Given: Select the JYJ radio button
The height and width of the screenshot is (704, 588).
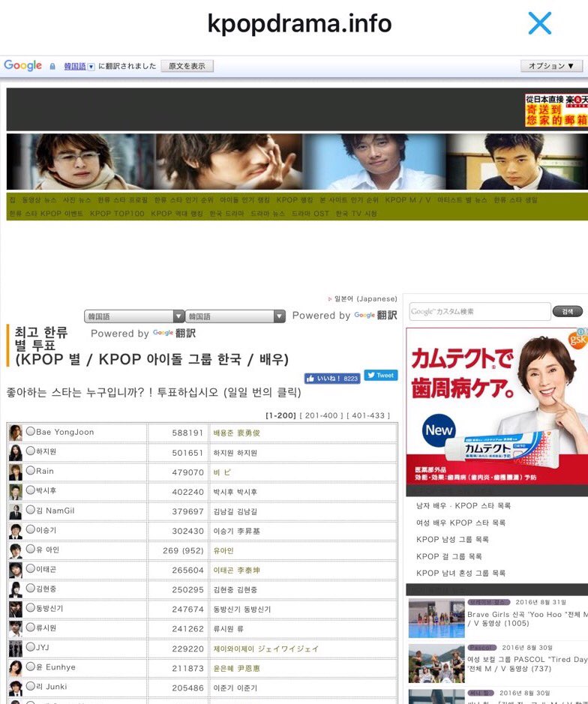Looking at the screenshot, I should tap(31, 647).
